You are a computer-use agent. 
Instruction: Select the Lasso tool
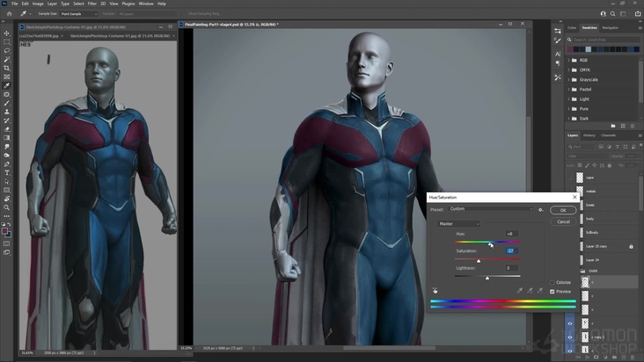click(6, 51)
